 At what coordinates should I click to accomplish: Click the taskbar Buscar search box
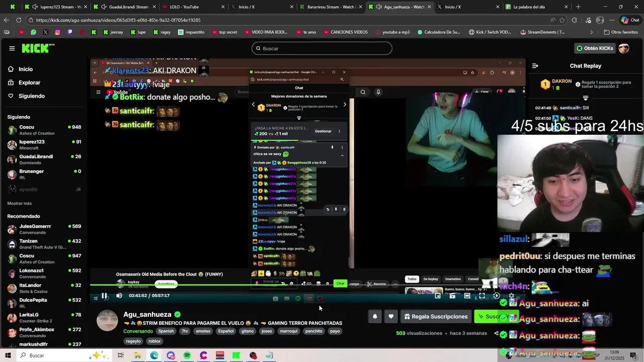point(64,355)
